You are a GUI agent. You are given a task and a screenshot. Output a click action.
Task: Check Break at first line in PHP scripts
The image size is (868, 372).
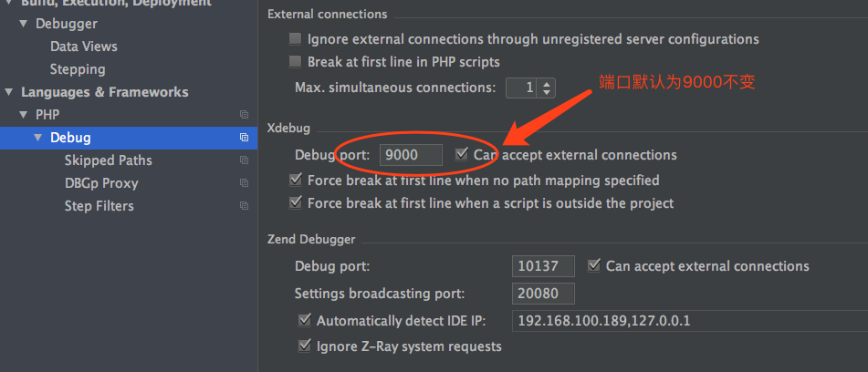pos(296,62)
